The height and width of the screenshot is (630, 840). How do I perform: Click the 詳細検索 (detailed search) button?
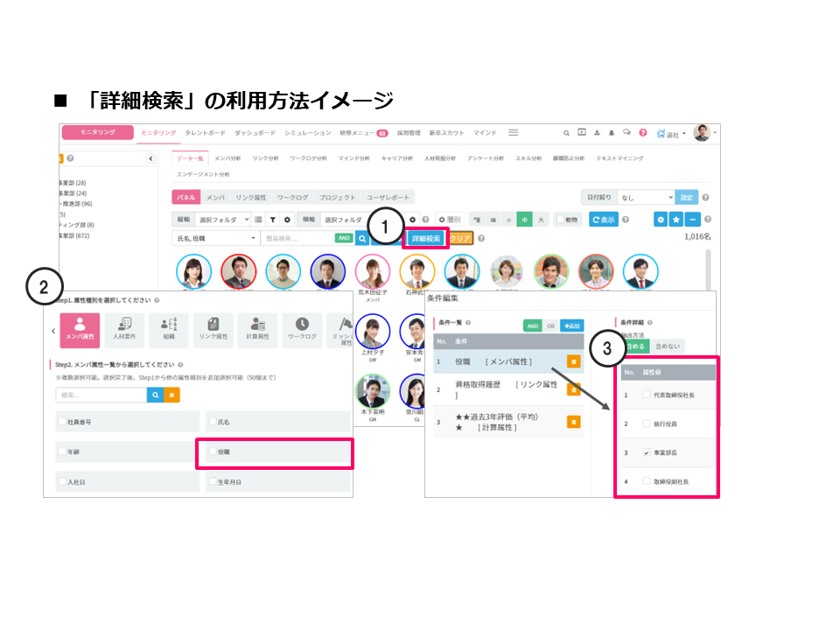point(426,238)
